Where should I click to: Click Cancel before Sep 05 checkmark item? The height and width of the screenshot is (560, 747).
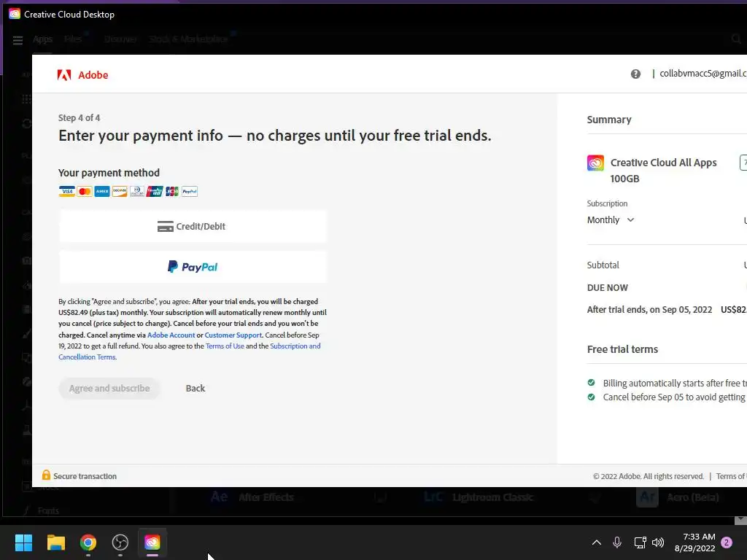tap(667, 397)
